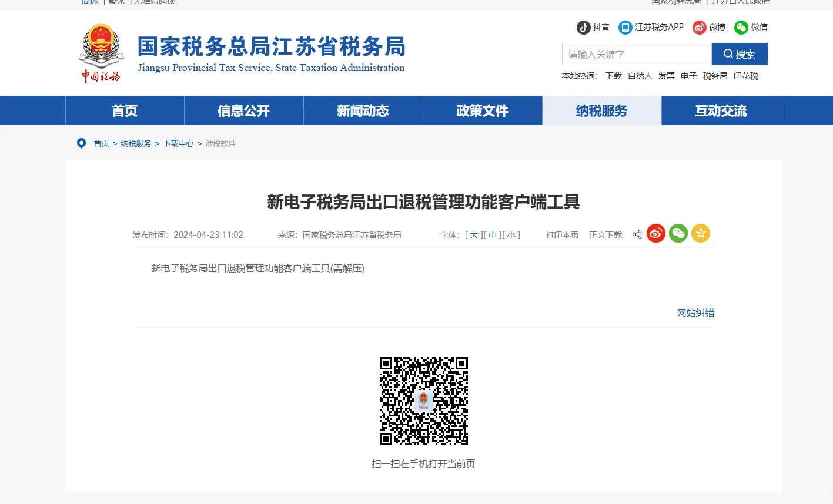Share article via green WeChat round icon

click(678, 233)
